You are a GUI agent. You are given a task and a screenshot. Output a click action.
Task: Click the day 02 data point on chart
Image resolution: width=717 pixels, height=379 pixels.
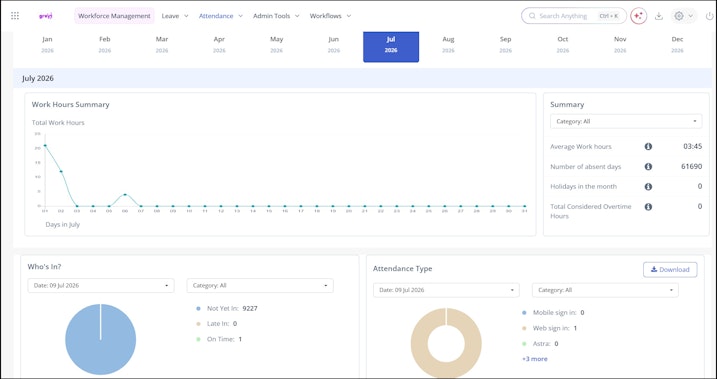pos(61,171)
